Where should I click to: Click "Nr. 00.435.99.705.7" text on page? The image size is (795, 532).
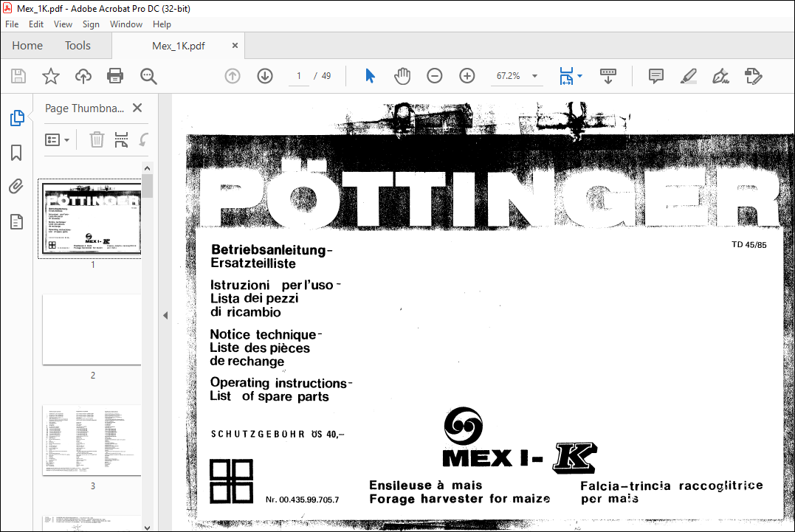point(302,500)
